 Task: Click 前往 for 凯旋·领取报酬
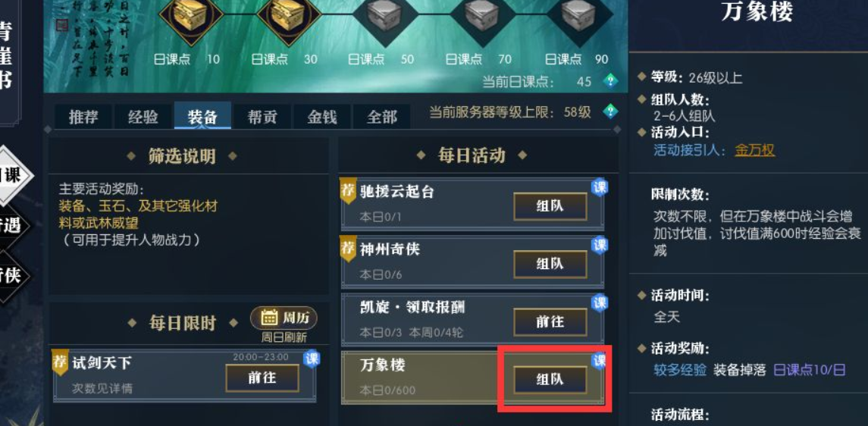[x=550, y=322]
